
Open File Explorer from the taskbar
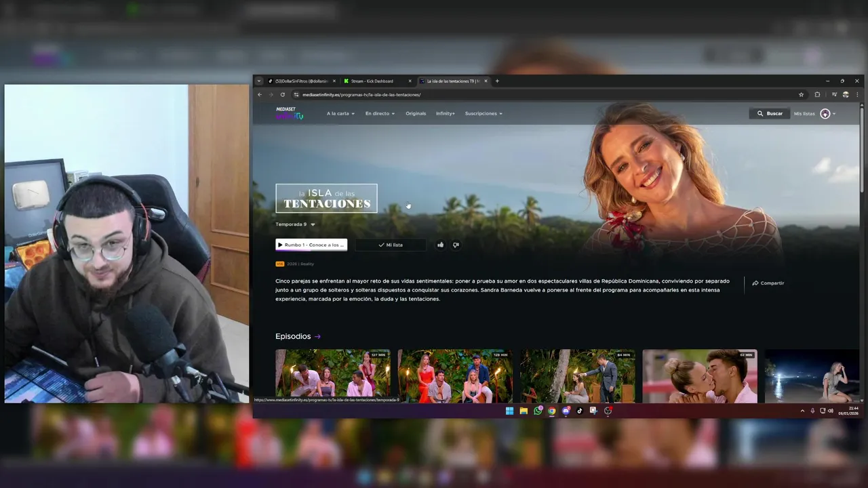[x=524, y=411]
